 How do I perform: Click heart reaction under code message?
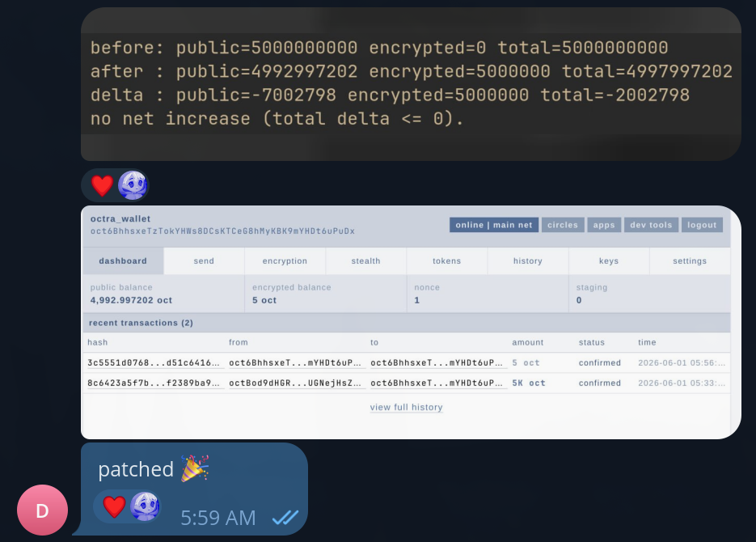point(102,185)
